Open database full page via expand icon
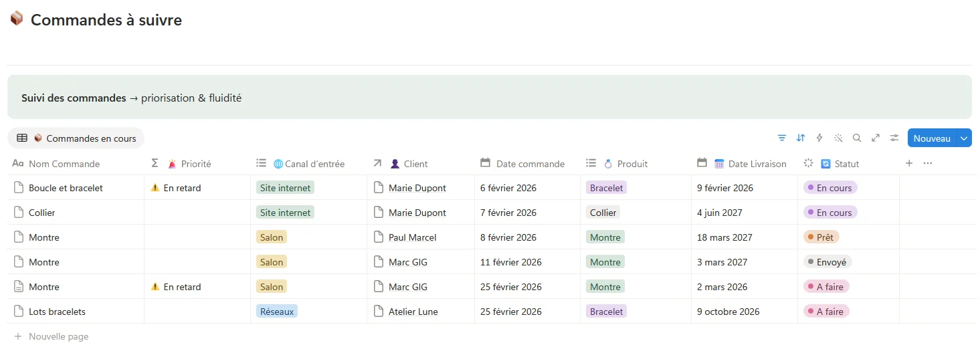The height and width of the screenshot is (351, 980). click(876, 138)
